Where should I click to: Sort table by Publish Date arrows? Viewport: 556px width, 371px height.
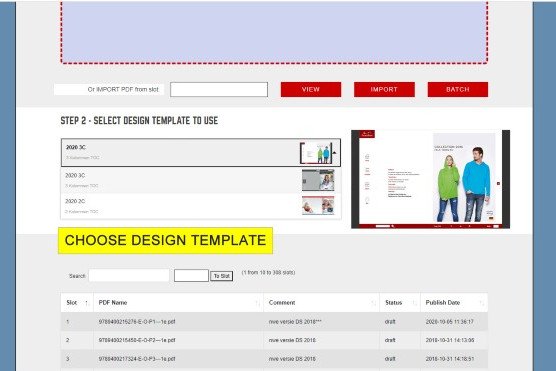pyautogui.click(x=482, y=303)
